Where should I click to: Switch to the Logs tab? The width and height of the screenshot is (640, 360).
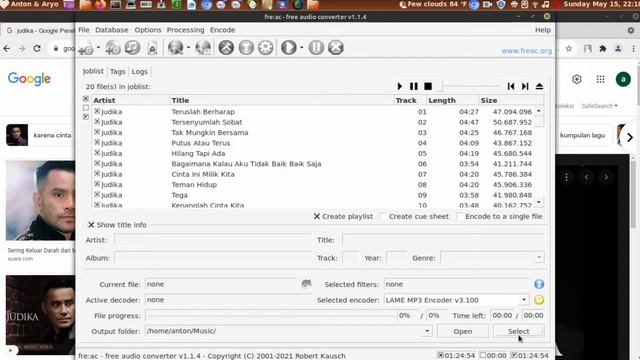[140, 71]
